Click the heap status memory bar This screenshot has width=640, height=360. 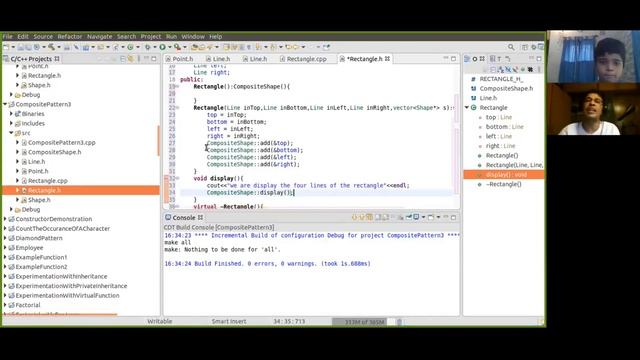pos(363,322)
